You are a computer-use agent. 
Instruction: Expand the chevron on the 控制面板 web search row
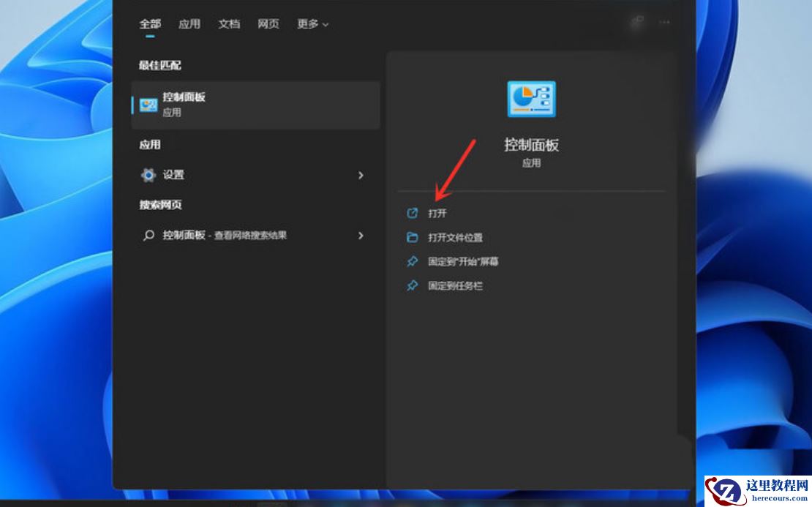(x=360, y=236)
